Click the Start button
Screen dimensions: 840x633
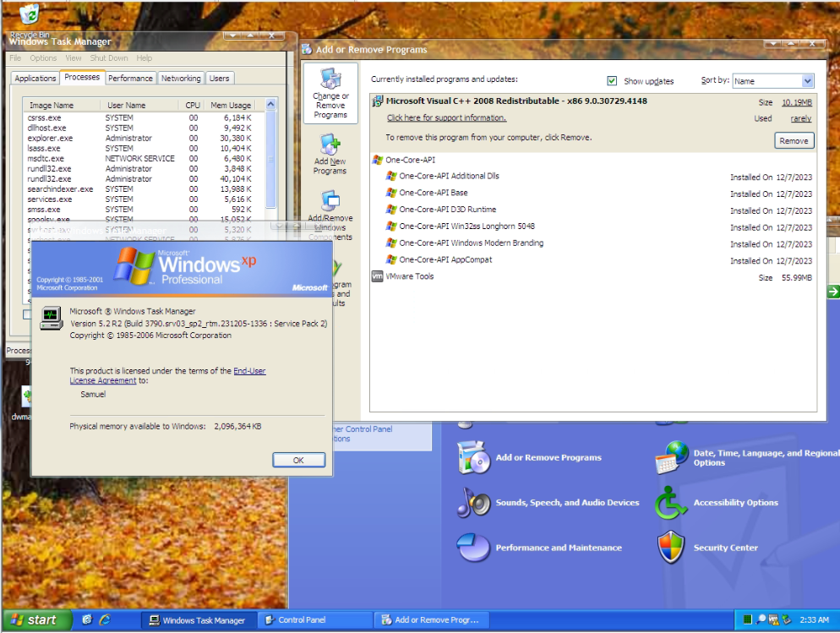[36, 619]
